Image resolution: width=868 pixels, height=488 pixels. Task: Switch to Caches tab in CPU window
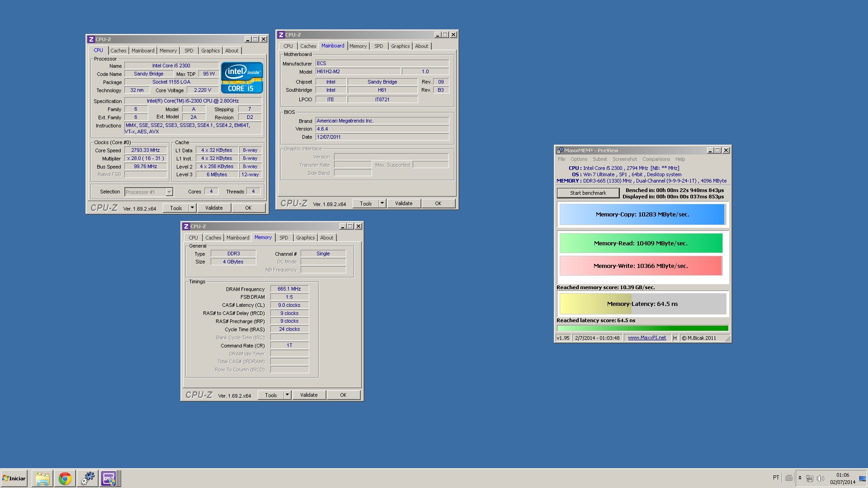click(x=118, y=51)
